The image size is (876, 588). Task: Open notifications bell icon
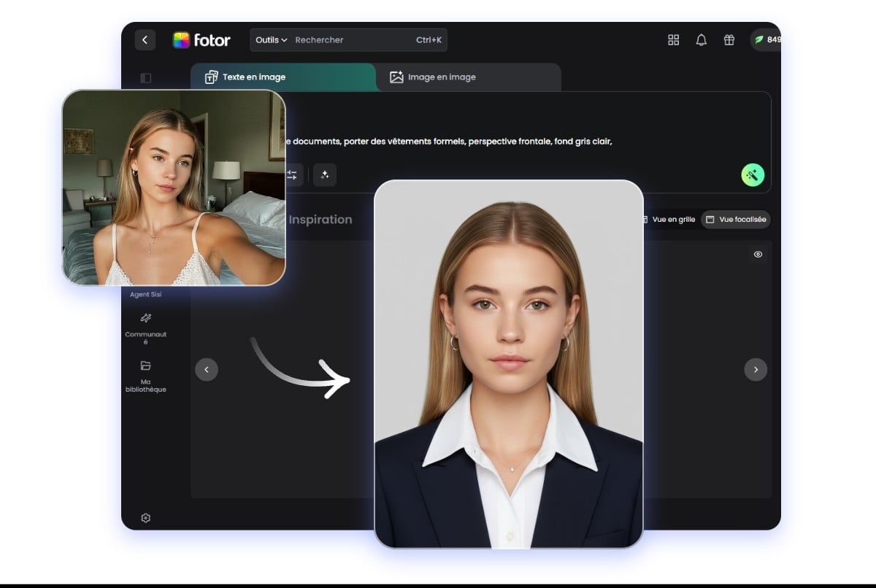[701, 40]
